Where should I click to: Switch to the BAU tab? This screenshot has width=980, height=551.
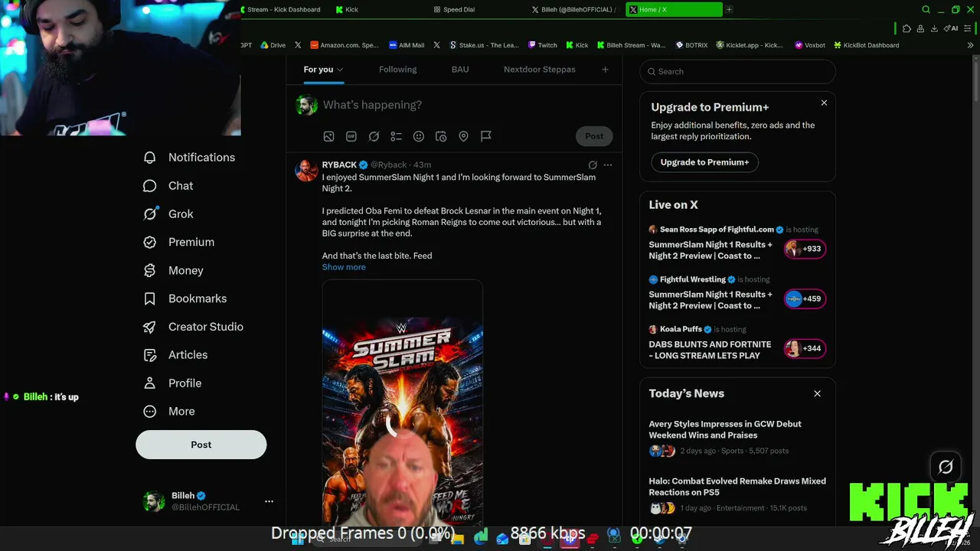[460, 70]
